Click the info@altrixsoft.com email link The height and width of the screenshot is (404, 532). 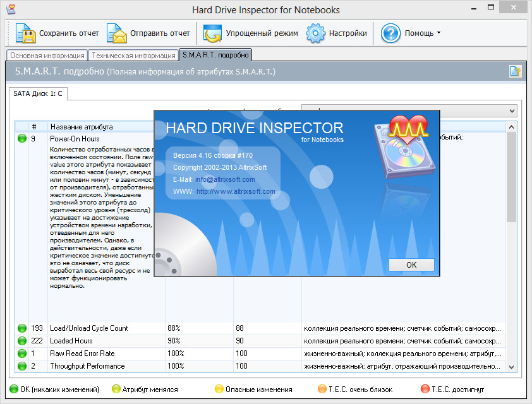[x=225, y=180]
